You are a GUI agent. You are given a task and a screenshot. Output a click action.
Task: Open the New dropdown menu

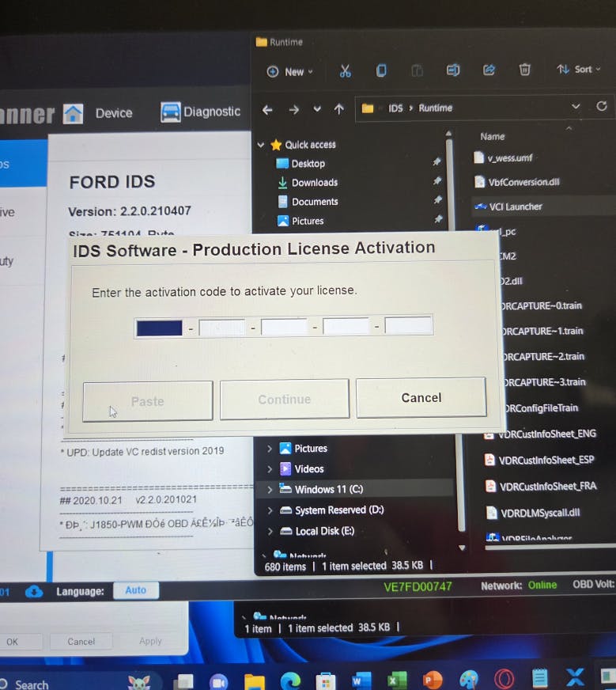click(290, 71)
